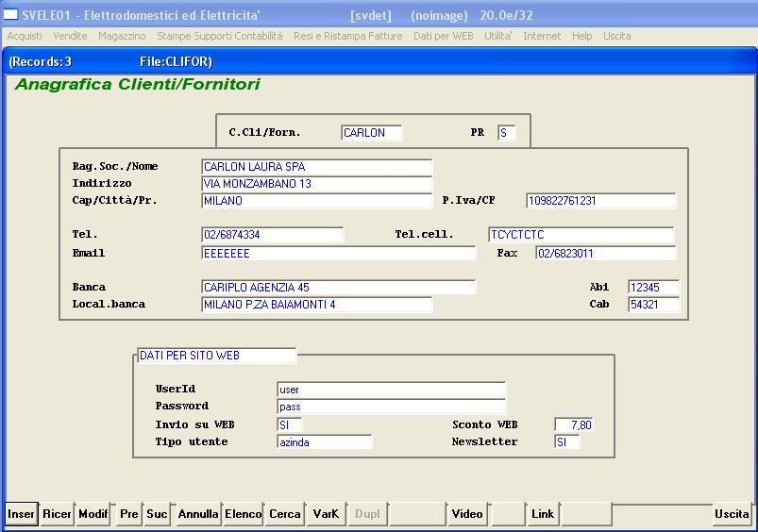Click the Sconto WEB field 7,80

tap(574, 425)
